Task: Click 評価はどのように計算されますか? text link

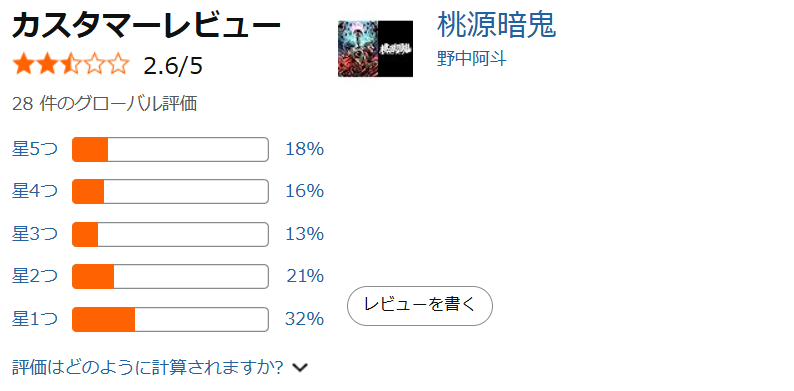Action: coord(147,367)
